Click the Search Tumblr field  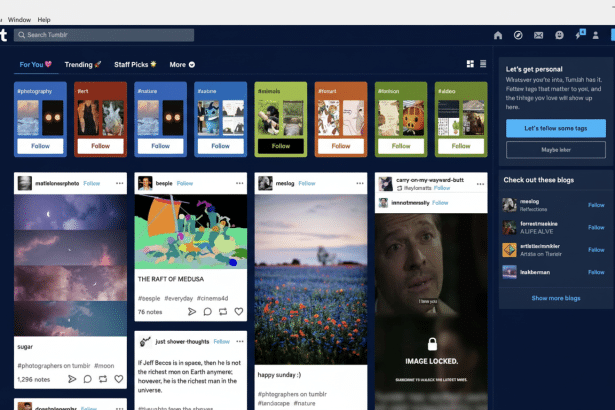pos(104,35)
